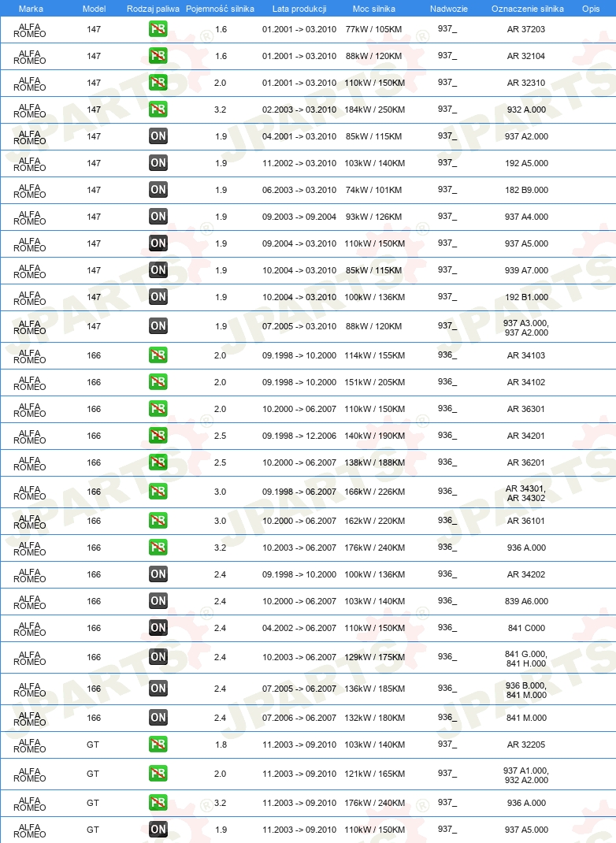616x843 pixels.
Task: Click the ON diesel icon for AR 34202
Action: [158, 574]
